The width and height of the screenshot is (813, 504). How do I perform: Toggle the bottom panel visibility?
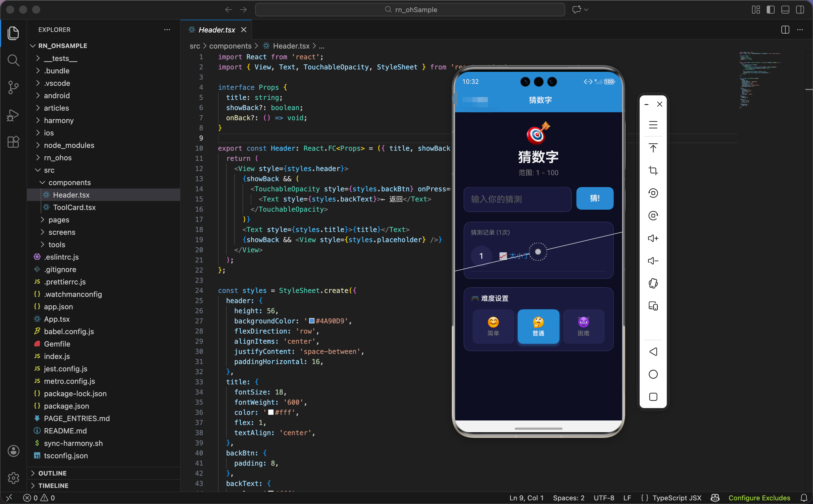pyautogui.click(x=785, y=10)
